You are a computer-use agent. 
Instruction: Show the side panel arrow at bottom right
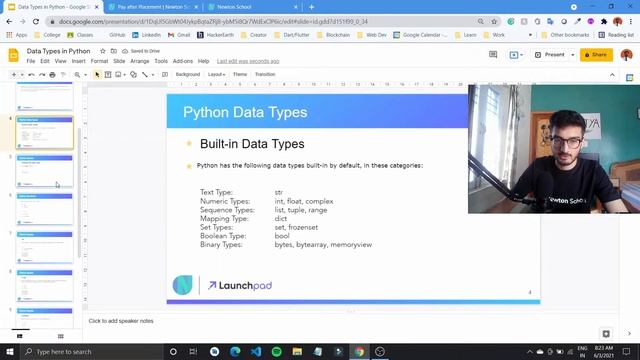click(629, 334)
